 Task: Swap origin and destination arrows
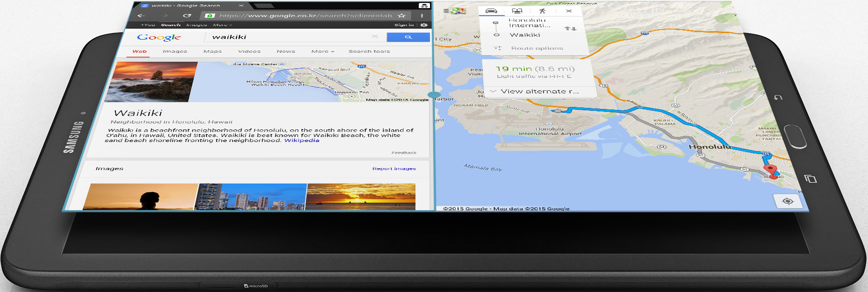(570, 29)
